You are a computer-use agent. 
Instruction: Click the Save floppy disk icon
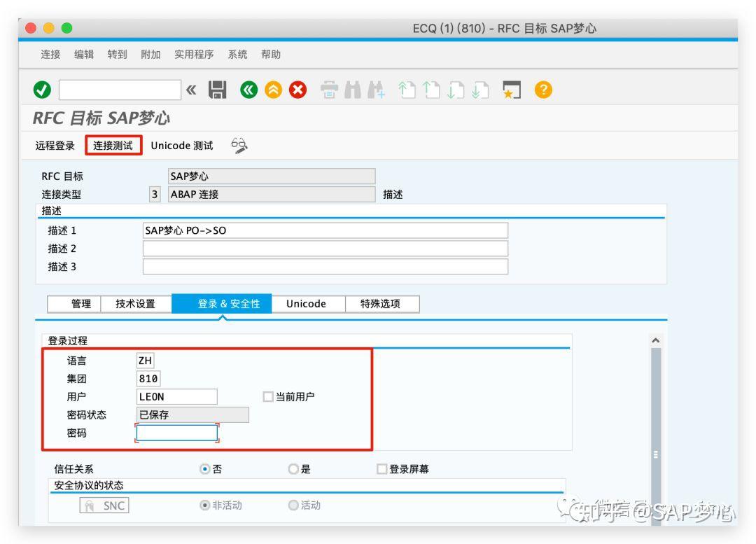(218, 90)
